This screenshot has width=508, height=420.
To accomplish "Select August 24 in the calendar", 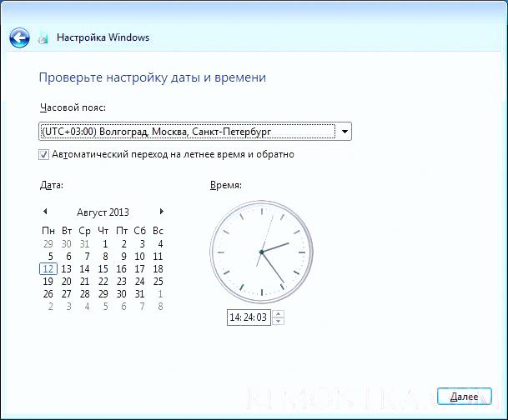I will coord(139,282).
